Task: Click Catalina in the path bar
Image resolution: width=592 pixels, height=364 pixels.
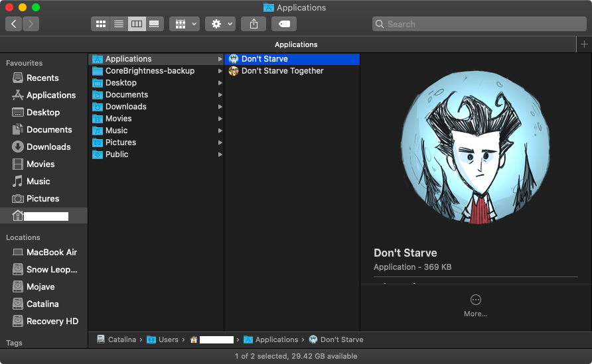Action: click(x=117, y=339)
